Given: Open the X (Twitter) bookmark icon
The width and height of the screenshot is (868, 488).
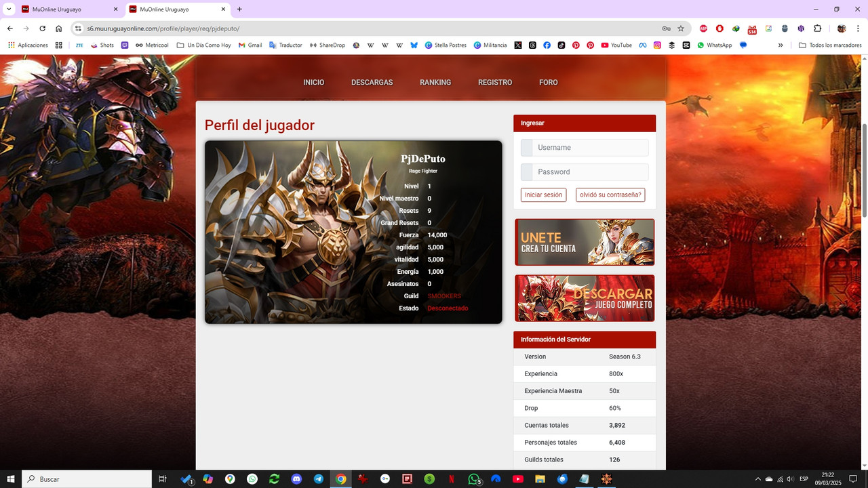Looking at the screenshot, I should click(518, 45).
